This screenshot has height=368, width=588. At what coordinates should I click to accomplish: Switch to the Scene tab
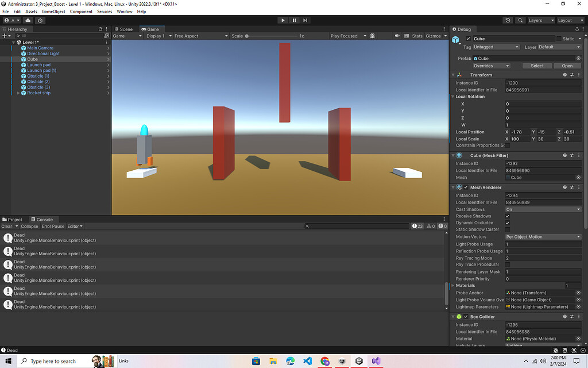[x=124, y=29]
